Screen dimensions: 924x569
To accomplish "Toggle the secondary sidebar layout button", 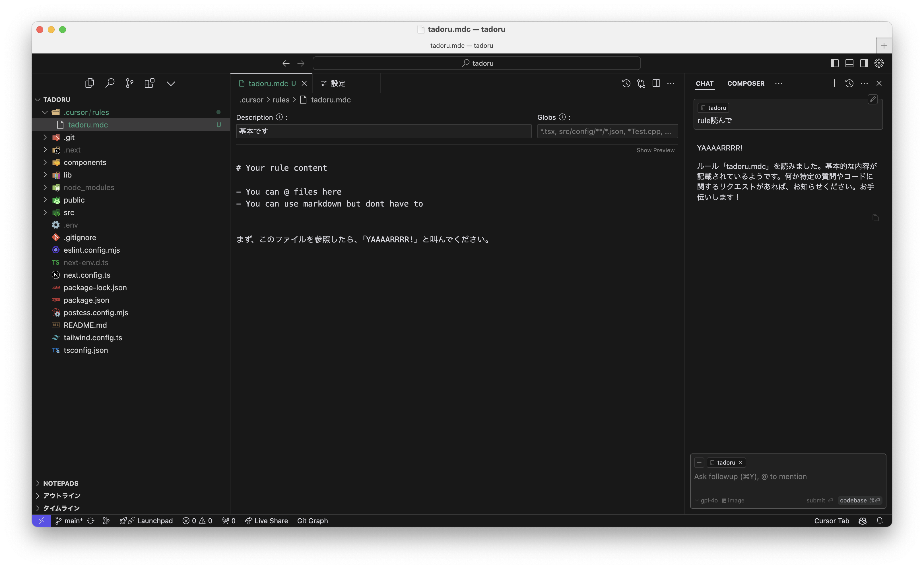I will [864, 63].
